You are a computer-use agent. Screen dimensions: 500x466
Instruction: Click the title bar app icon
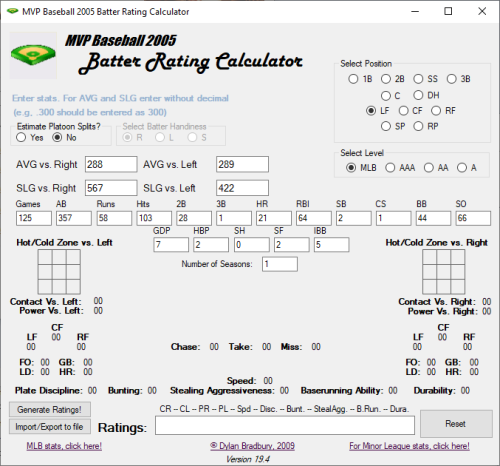[12, 11]
